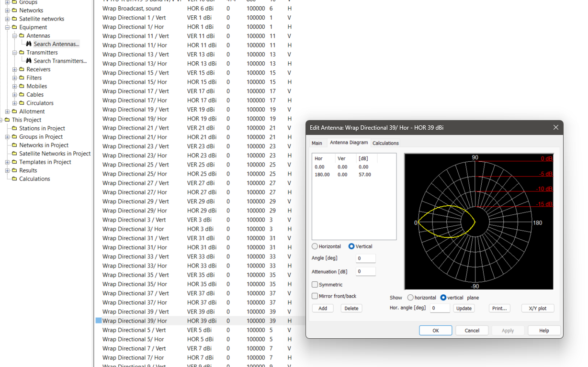Click the Satellite networks folder icon
The image size is (588, 367).
[x=14, y=19]
